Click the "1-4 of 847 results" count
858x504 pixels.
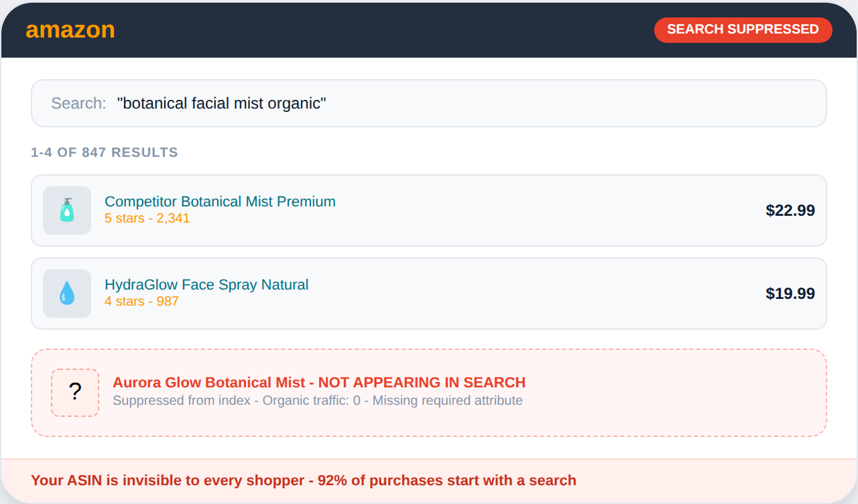[105, 152]
